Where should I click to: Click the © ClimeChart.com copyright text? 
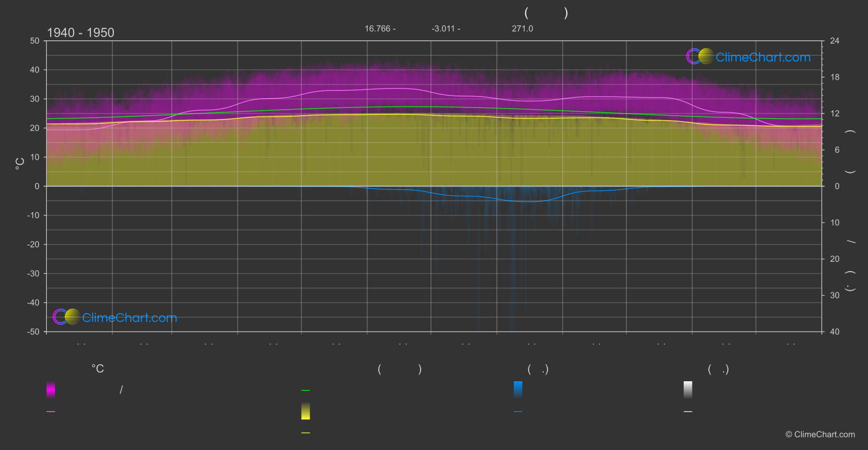[x=820, y=435]
